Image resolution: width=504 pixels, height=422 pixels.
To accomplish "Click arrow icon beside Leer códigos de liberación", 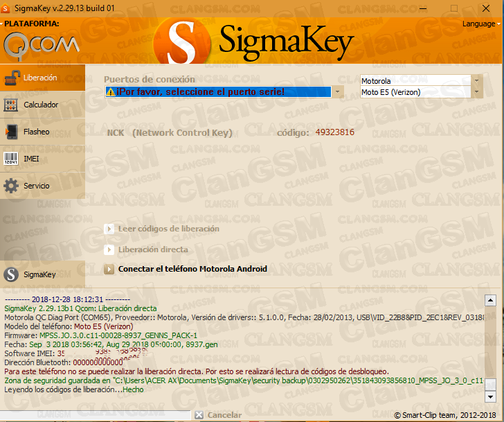I will coord(109,229).
